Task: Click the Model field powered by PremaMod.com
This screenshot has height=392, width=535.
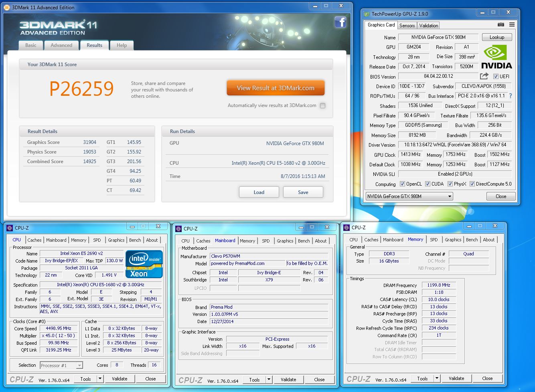Action: click(x=247, y=263)
